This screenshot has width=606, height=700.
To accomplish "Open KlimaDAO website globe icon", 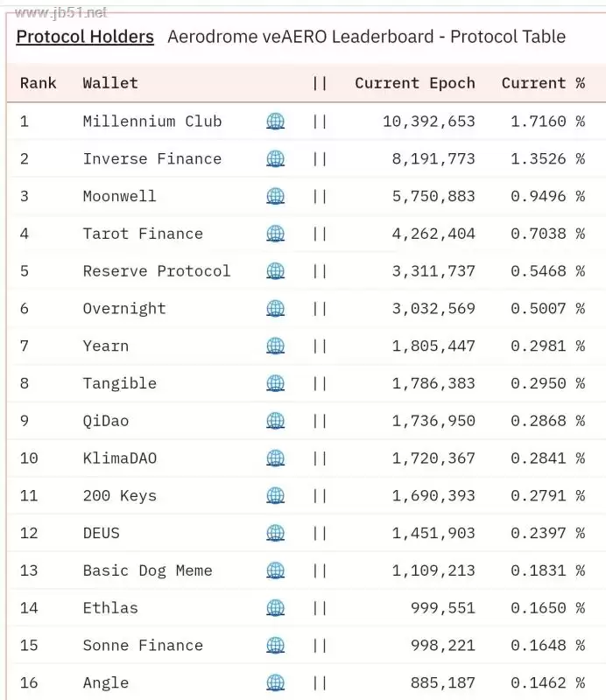I will [x=275, y=458].
